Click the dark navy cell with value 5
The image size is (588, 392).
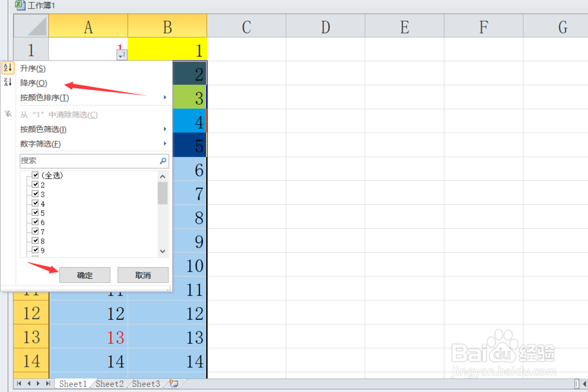click(x=189, y=145)
